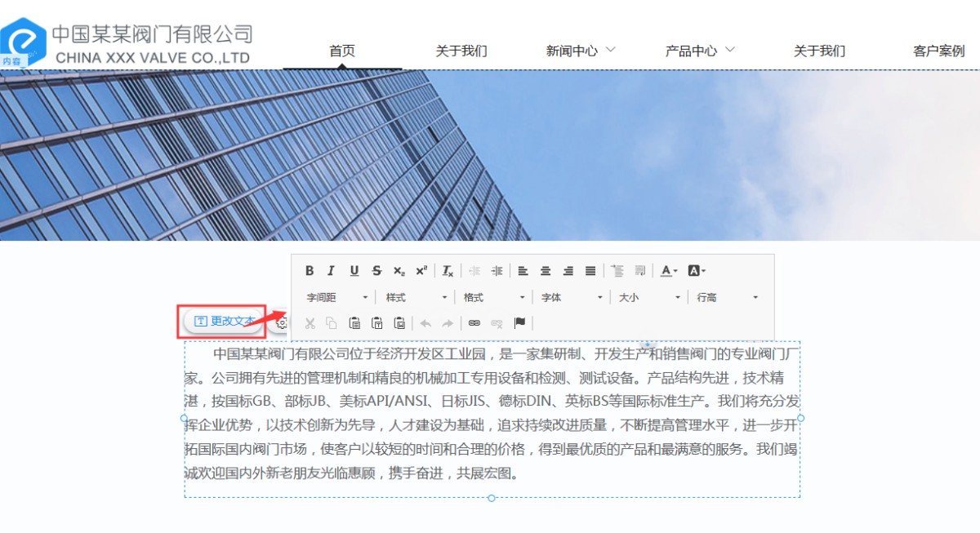980x533 pixels.
Task: Undo the last edit
Action: [x=425, y=323]
